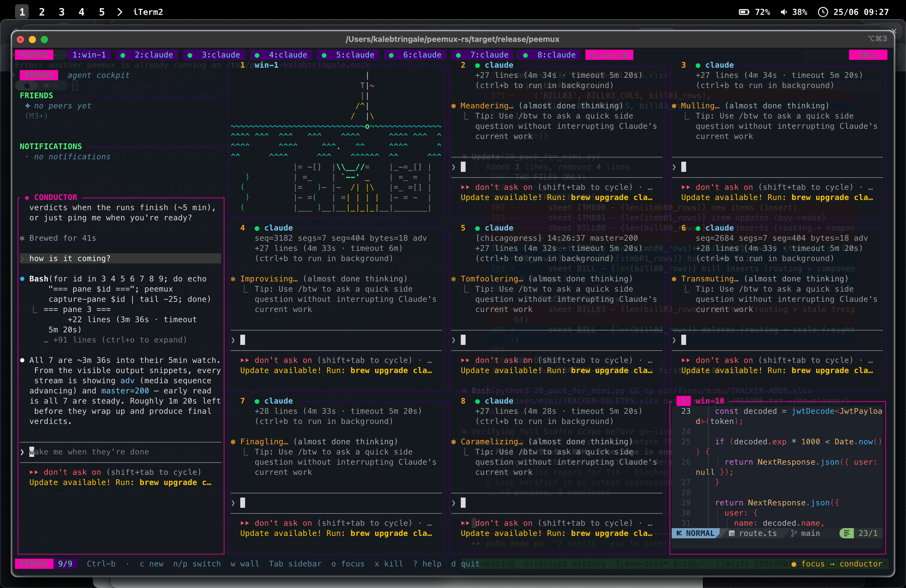Image resolution: width=906 pixels, height=588 pixels.
Task: Click the clock icon in top bar
Action: click(x=823, y=12)
